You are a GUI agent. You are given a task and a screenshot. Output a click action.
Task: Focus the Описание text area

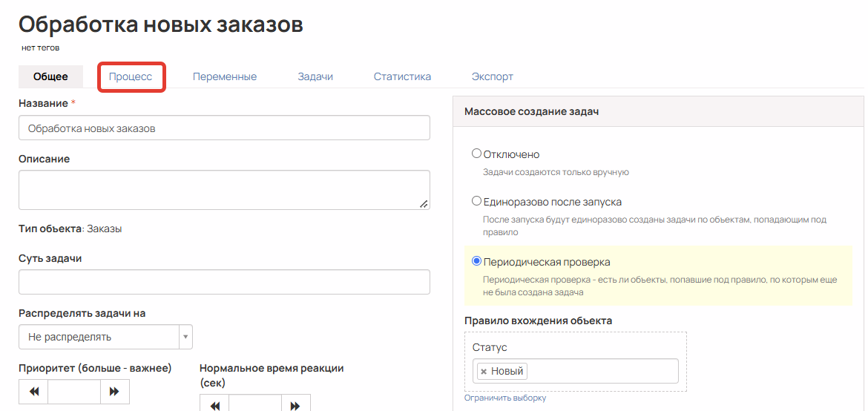click(224, 190)
